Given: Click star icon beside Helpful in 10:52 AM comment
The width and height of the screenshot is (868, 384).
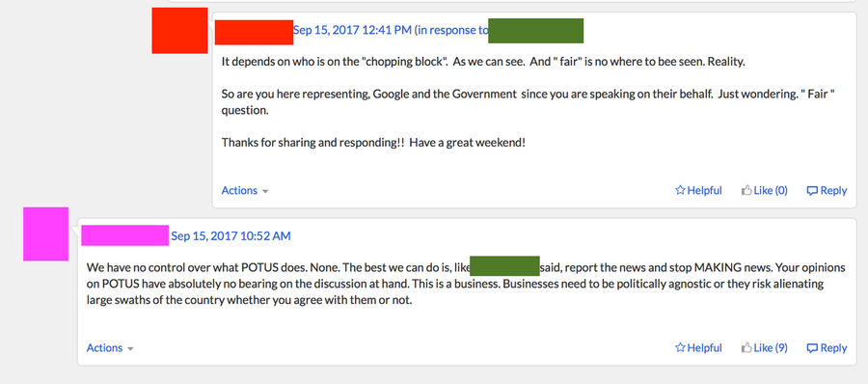Looking at the screenshot, I should coord(680,347).
